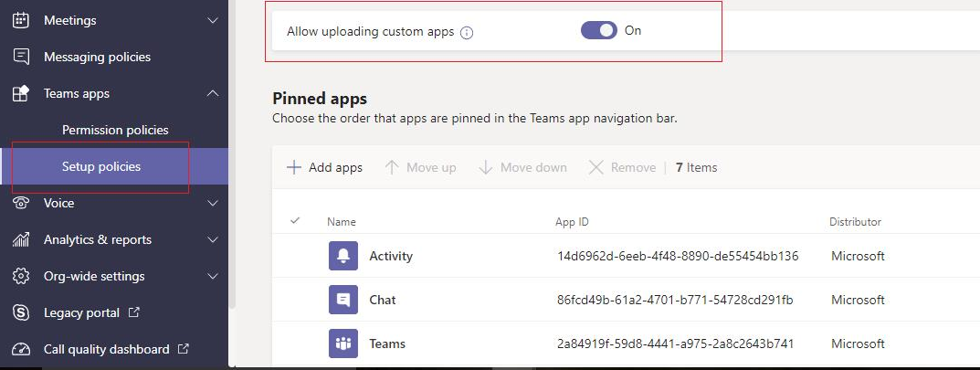Screen dimensions: 980x370
Task: Click the Chat app icon in table
Action: (343, 300)
